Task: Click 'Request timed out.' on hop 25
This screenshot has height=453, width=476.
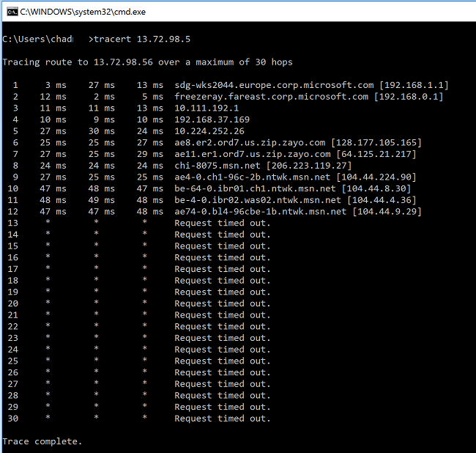Action: (222, 361)
